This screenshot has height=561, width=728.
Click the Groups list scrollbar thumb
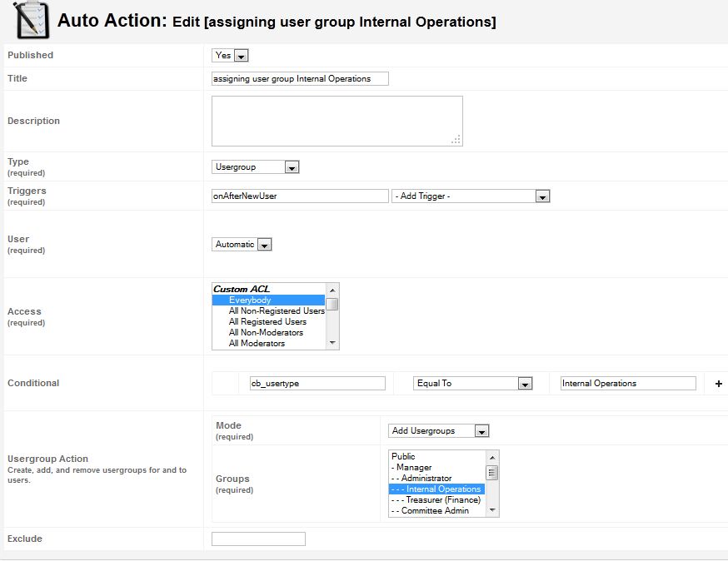pos(492,473)
